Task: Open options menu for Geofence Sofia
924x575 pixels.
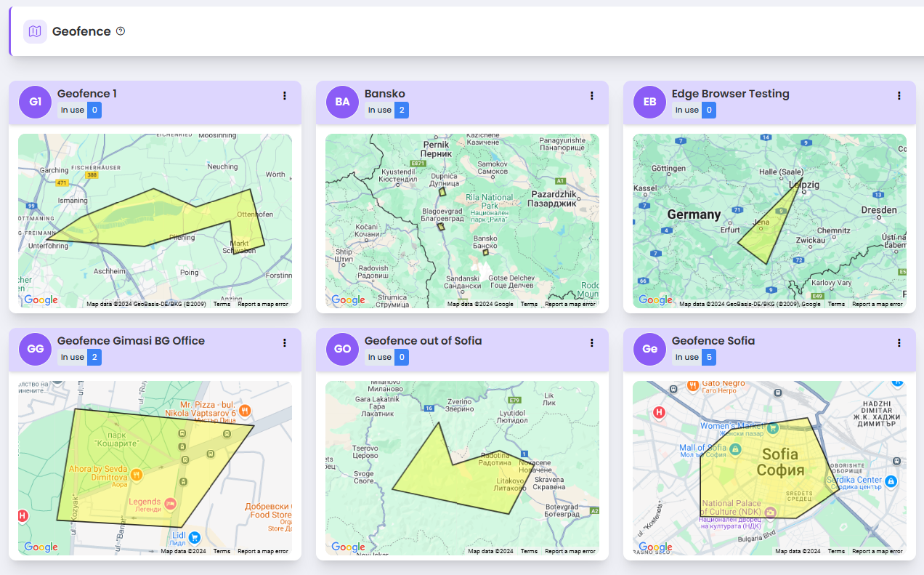Action: 899,343
